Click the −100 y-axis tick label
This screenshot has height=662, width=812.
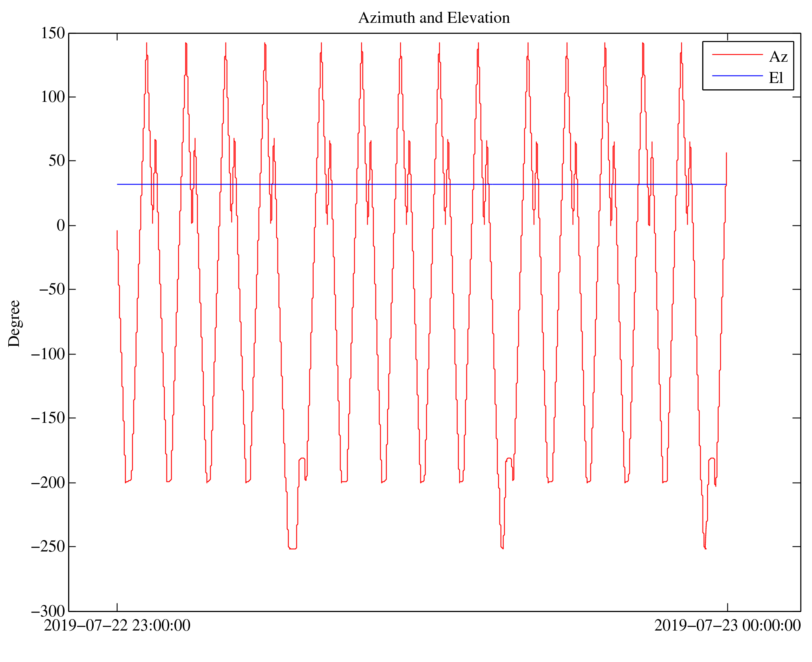[x=48, y=354]
